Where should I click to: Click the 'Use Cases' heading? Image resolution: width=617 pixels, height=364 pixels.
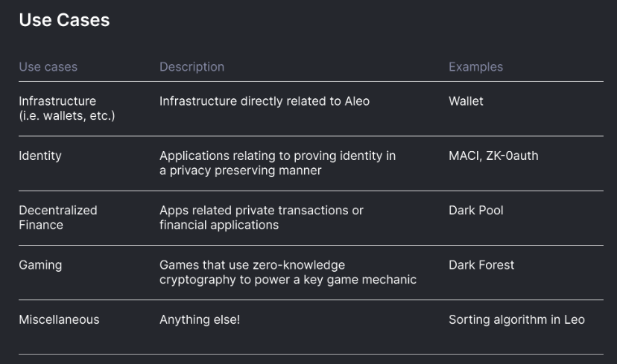coord(64,20)
